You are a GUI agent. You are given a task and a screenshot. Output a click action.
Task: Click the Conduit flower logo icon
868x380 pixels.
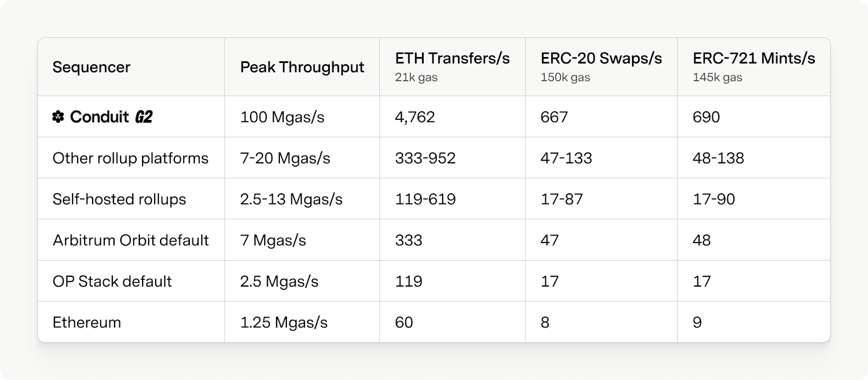[x=58, y=117]
